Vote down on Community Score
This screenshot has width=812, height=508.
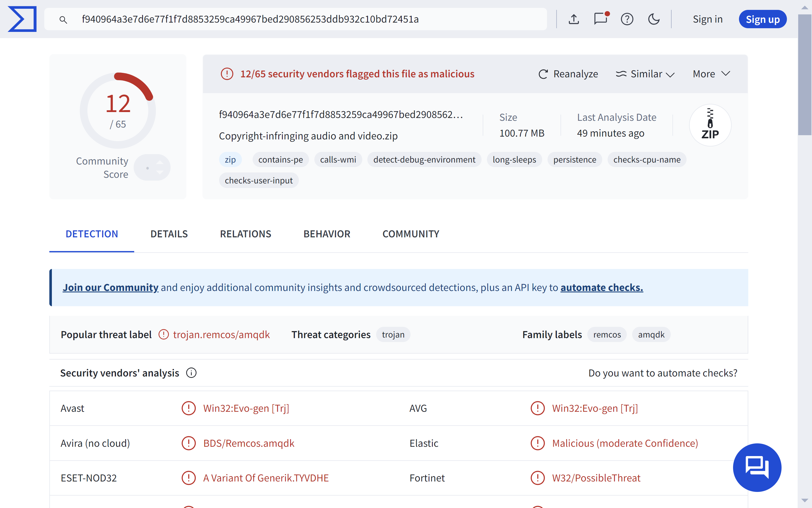click(x=160, y=172)
